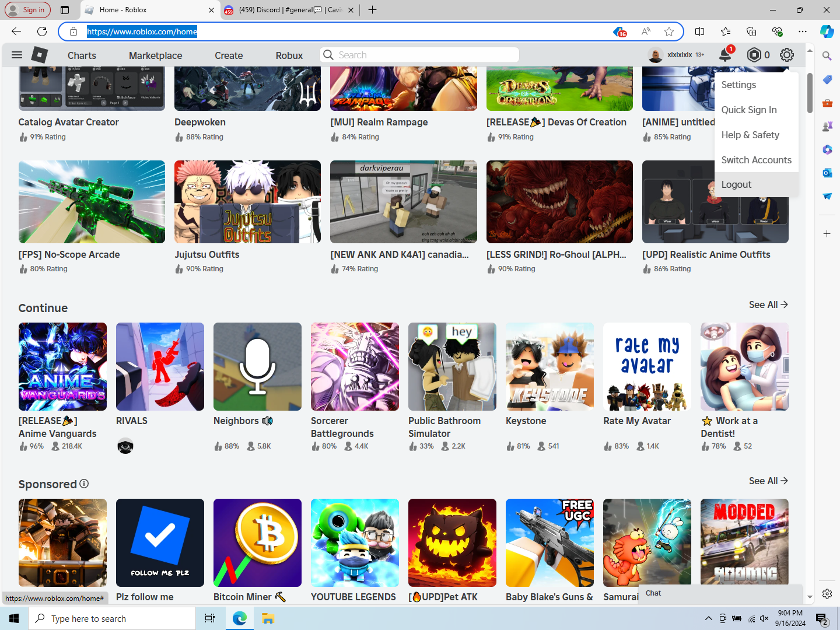Choose Quick Sign In menu option
The width and height of the screenshot is (840, 630).
(x=757, y=110)
